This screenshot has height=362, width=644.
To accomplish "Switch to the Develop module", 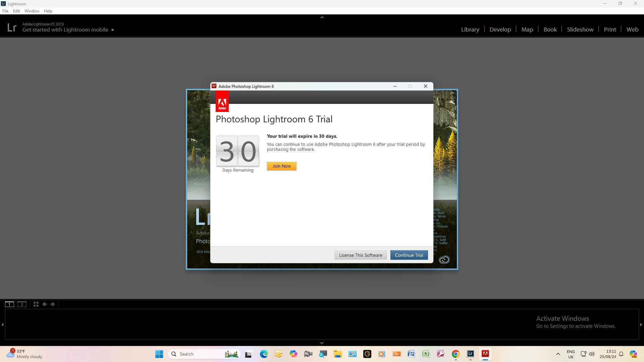I will [x=500, y=29].
